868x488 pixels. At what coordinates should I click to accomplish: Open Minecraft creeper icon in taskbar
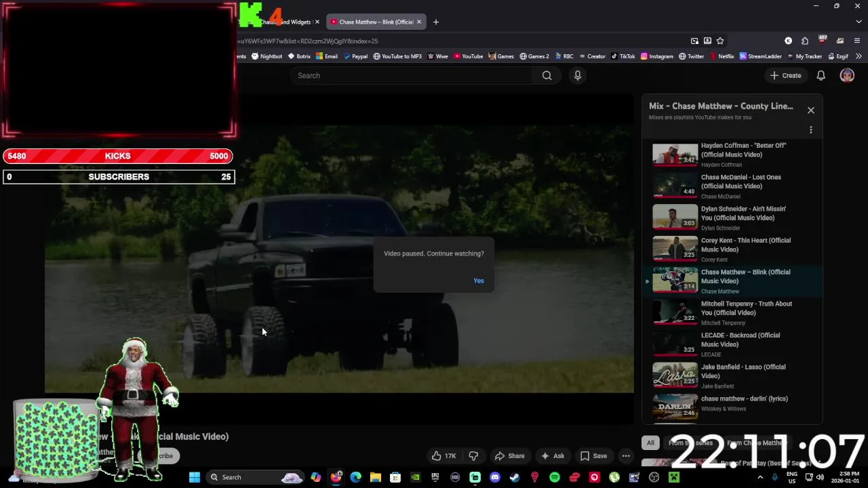674,477
